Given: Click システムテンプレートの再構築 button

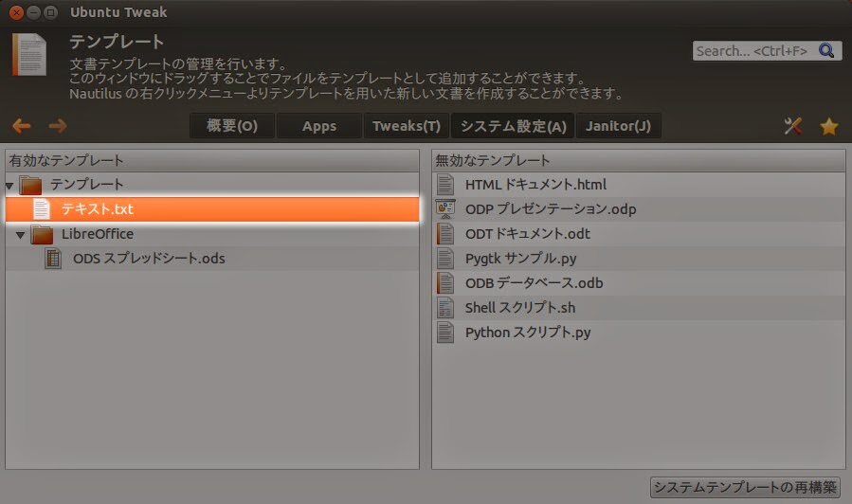Looking at the screenshot, I should pyautogui.click(x=745, y=487).
